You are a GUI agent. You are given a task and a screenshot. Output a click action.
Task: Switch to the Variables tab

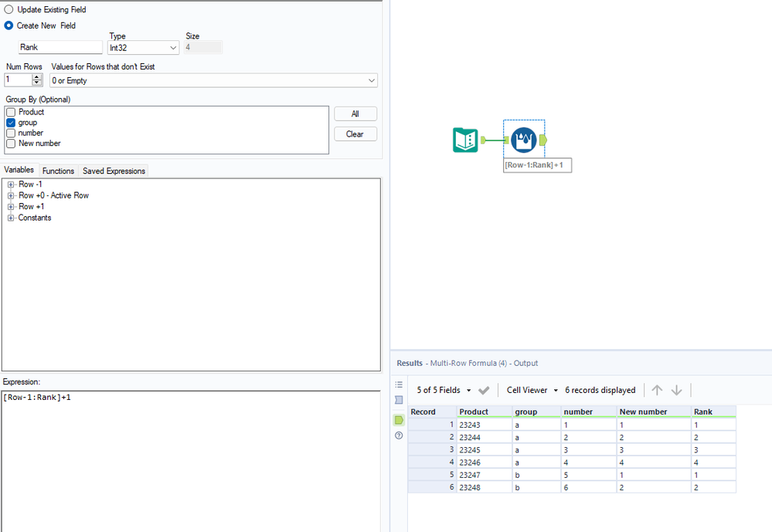[x=19, y=170]
